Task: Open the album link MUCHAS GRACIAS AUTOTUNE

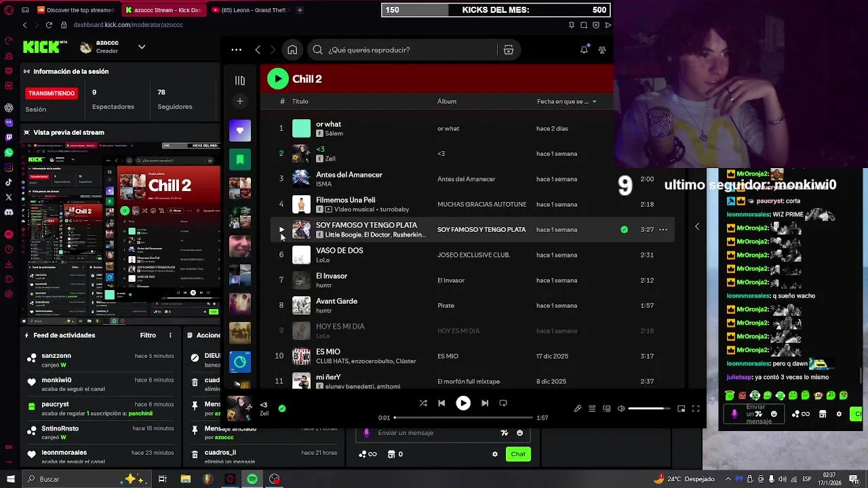Action: (x=481, y=204)
